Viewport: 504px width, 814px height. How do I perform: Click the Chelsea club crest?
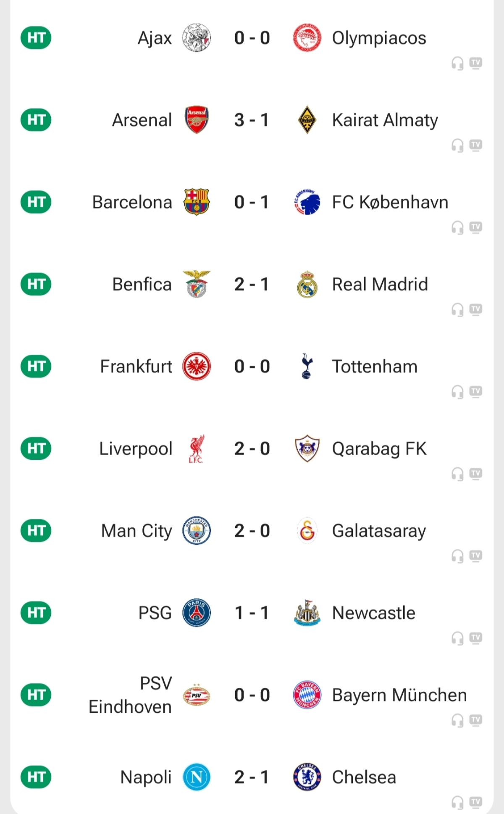[x=307, y=777]
